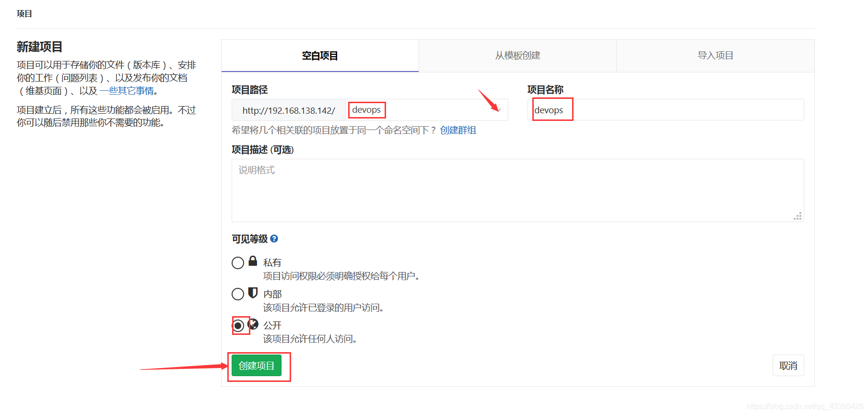
Task: Click the 取消 button
Action: point(788,366)
